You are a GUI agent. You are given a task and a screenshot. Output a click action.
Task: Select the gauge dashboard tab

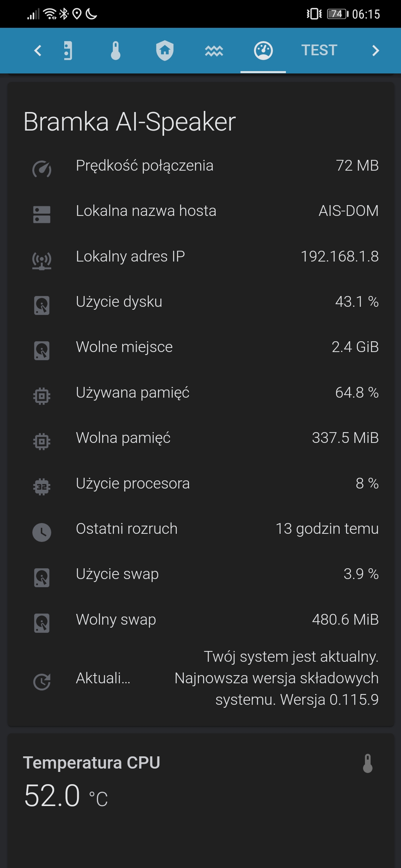[x=263, y=50]
